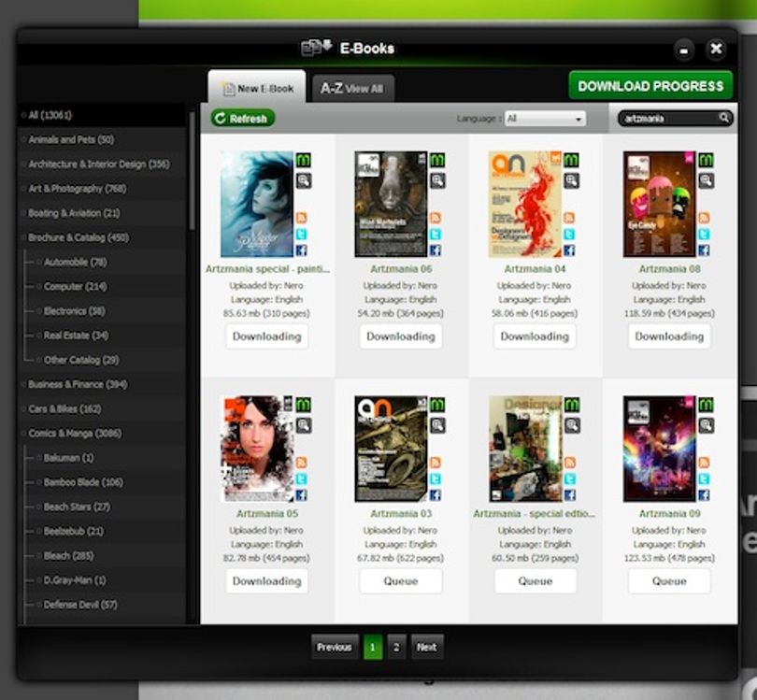Click the Facebook icon beside Artzmania 08
Screen dimensions: 757x700
[x=704, y=250]
